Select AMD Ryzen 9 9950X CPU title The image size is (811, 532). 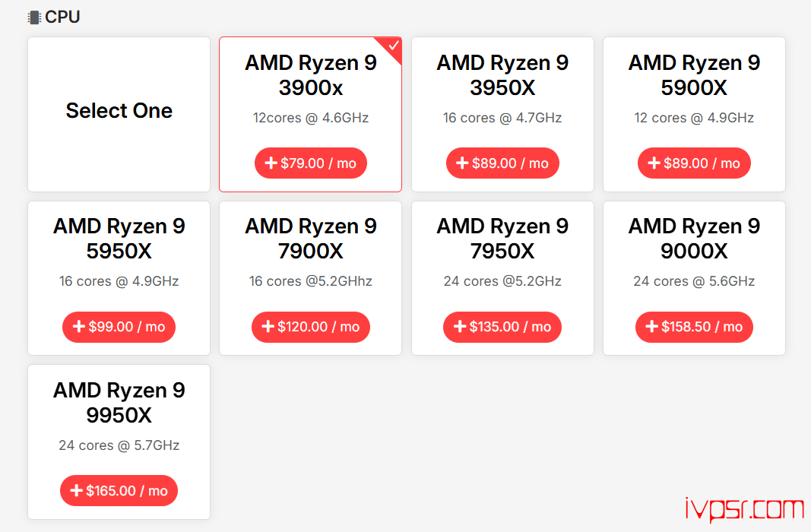click(x=119, y=403)
